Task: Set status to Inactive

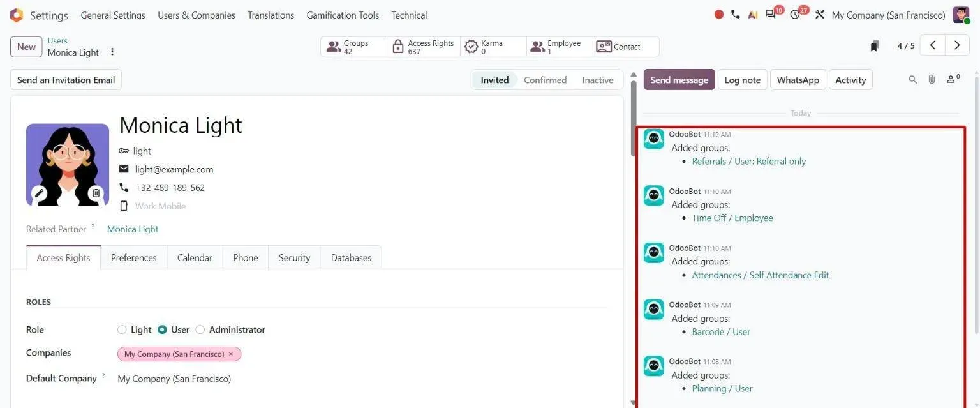Action: click(597, 80)
